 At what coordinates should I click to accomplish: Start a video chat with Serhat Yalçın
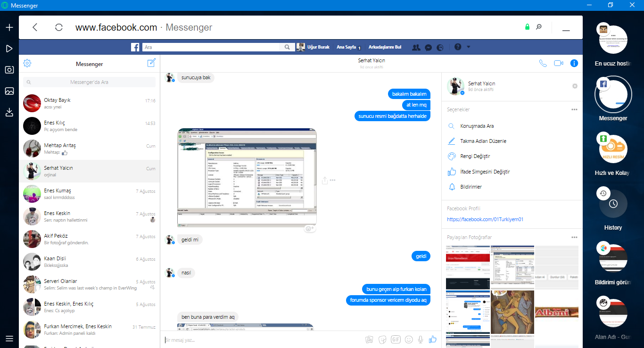[559, 63]
